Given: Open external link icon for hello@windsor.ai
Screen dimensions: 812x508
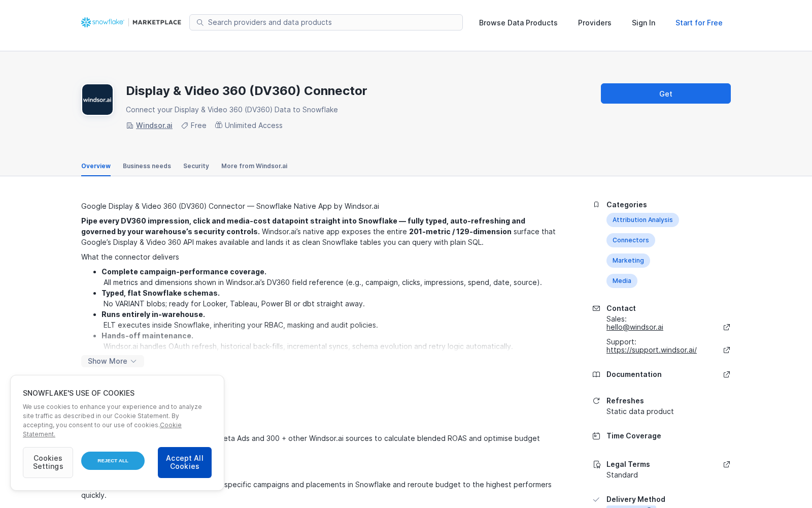Looking at the screenshot, I should (727, 327).
